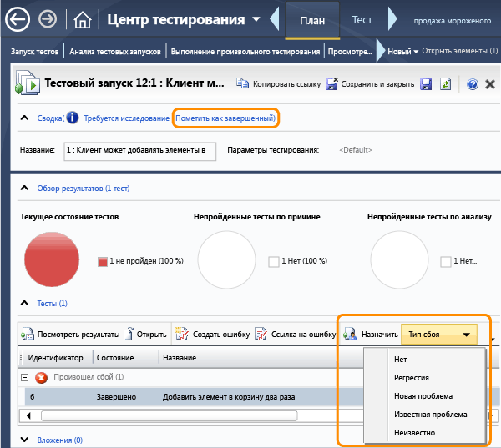Click the <Default> test settings value

[x=356, y=150]
